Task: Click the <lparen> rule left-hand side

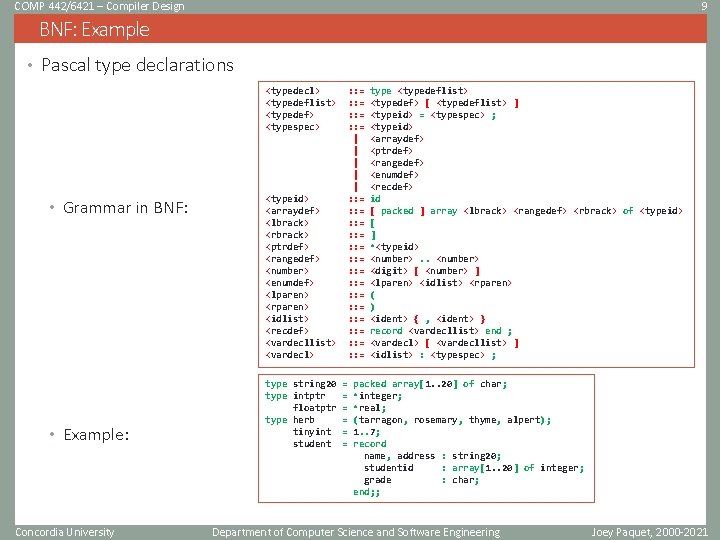Action: coord(287,295)
